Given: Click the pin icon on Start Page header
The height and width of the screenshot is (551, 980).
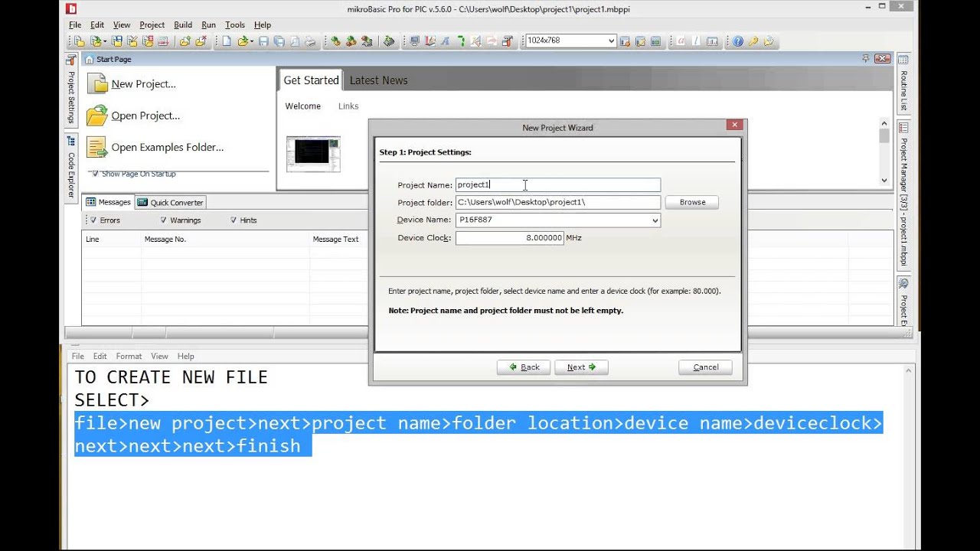Looking at the screenshot, I should click(x=866, y=58).
